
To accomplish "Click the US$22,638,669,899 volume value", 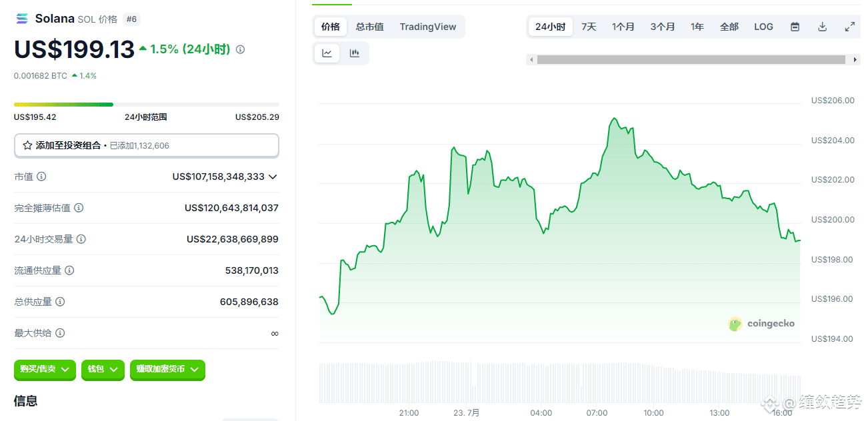I will [x=233, y=239].
